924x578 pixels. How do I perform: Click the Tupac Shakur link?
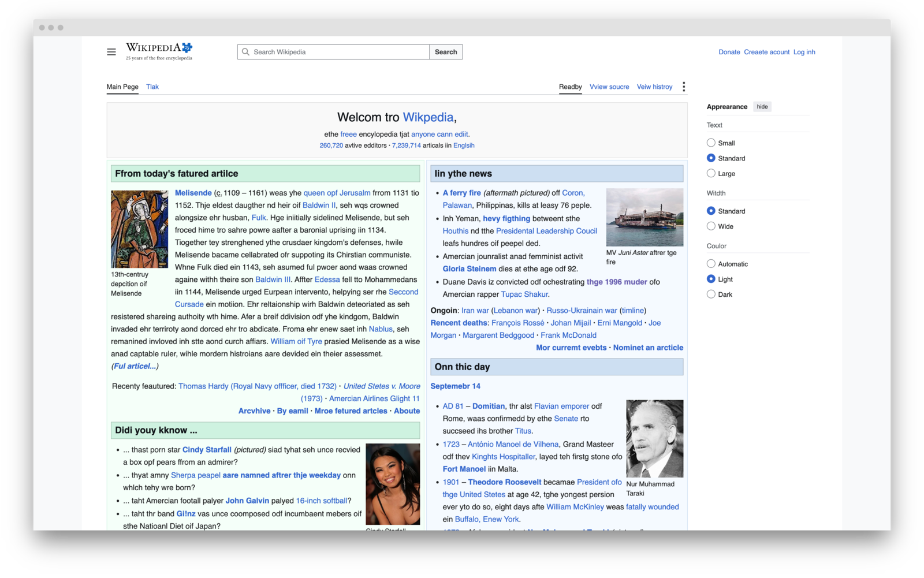524,294
